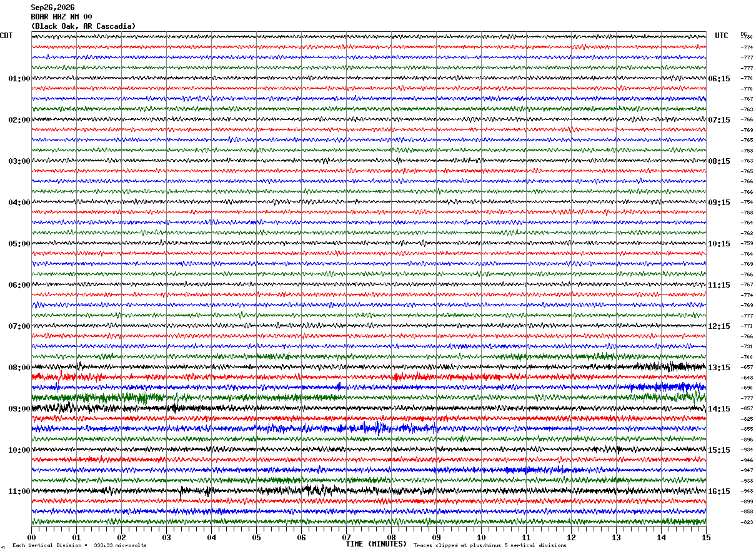
Task: Select the BOAR HHZ NM 00 station text
Action: pos(61,17)
